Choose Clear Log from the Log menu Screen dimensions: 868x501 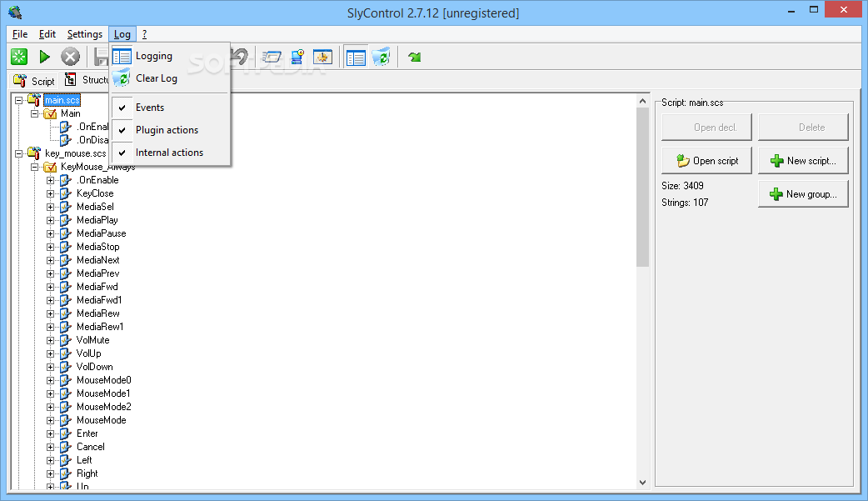(170, 78)
